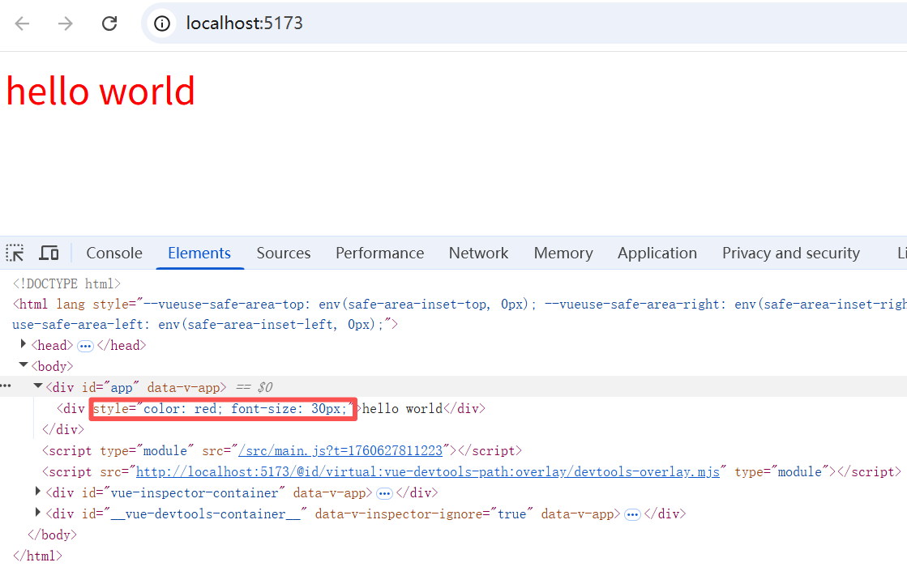
Task: Open the devtools-overlay.mjs script link
Action: pos(428,472)
